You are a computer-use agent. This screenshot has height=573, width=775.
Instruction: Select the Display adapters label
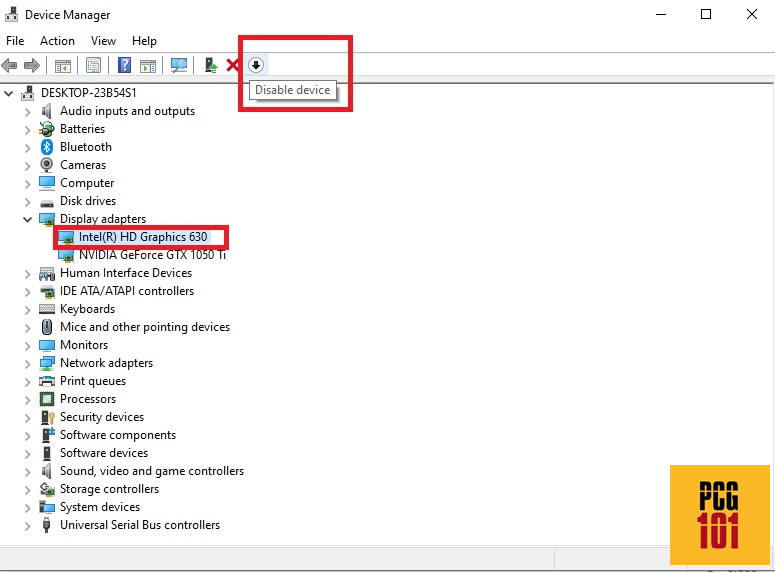[x=103, y=219]
